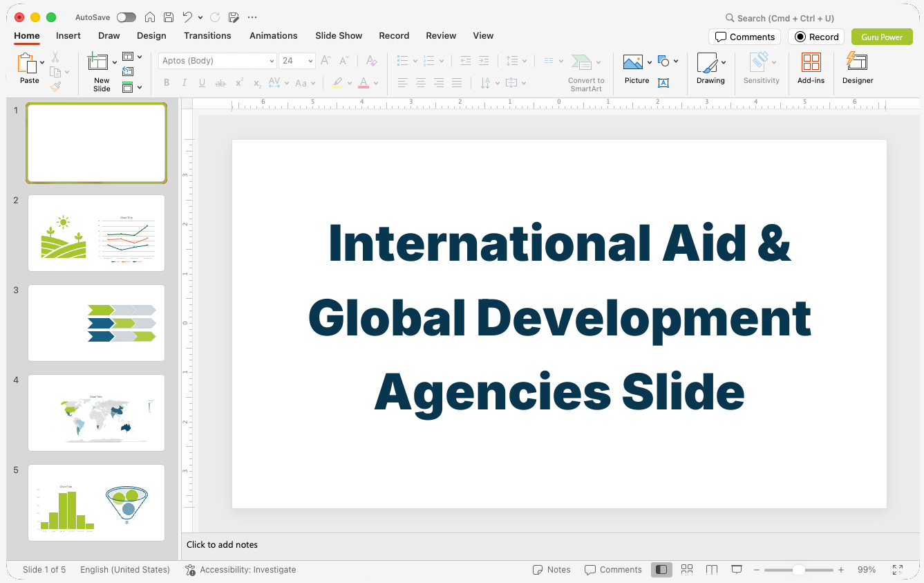Open the Animations tab

pos(274,36)
